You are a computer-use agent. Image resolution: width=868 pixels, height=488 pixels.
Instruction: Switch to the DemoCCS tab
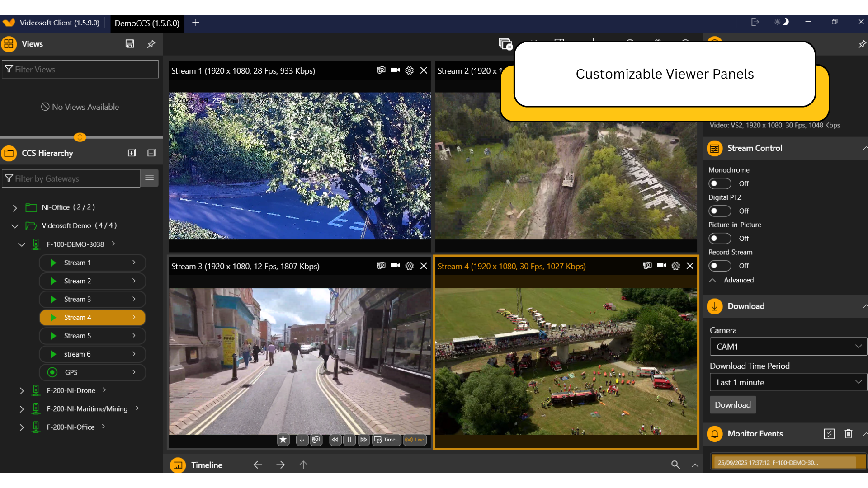tap(147, 23)
